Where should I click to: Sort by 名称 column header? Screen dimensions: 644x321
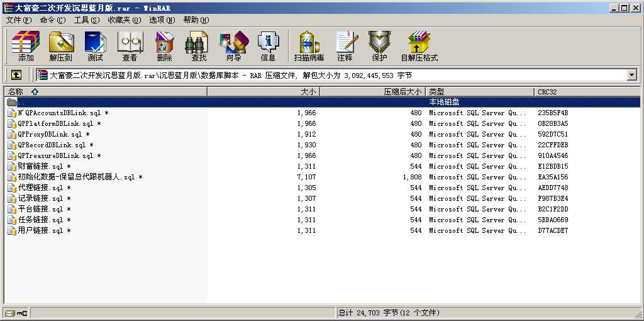106,92
